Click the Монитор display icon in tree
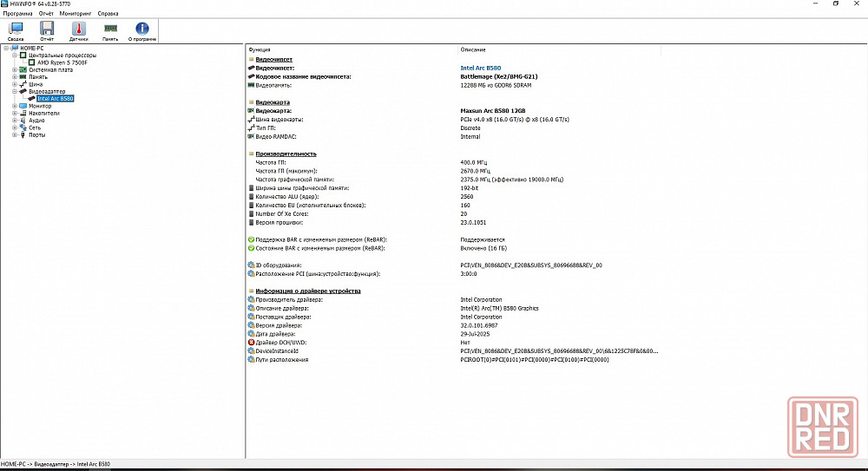This screenshot has height=471, width=868. pos(23,106)
